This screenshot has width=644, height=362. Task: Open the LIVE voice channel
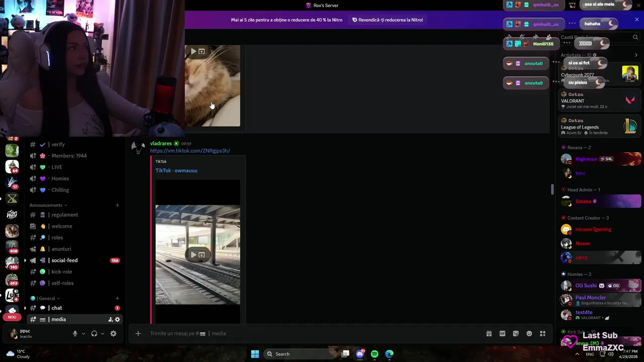click(74, 167)
